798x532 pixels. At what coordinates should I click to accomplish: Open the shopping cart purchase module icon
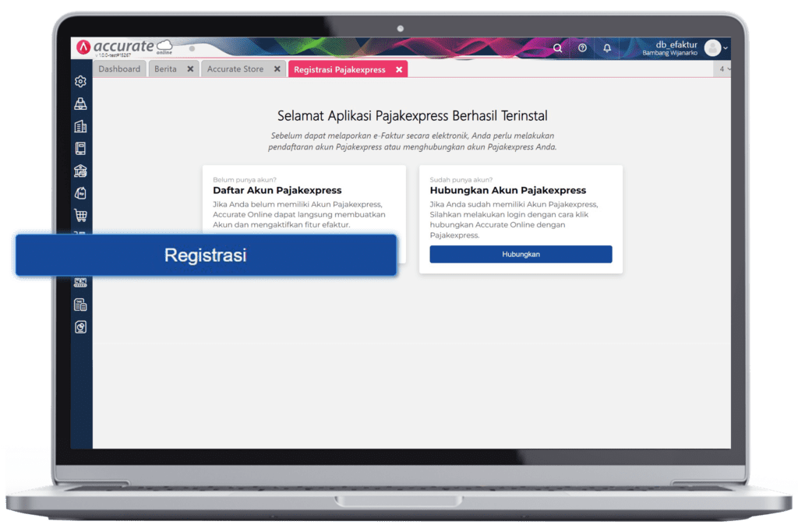(80, 216)
